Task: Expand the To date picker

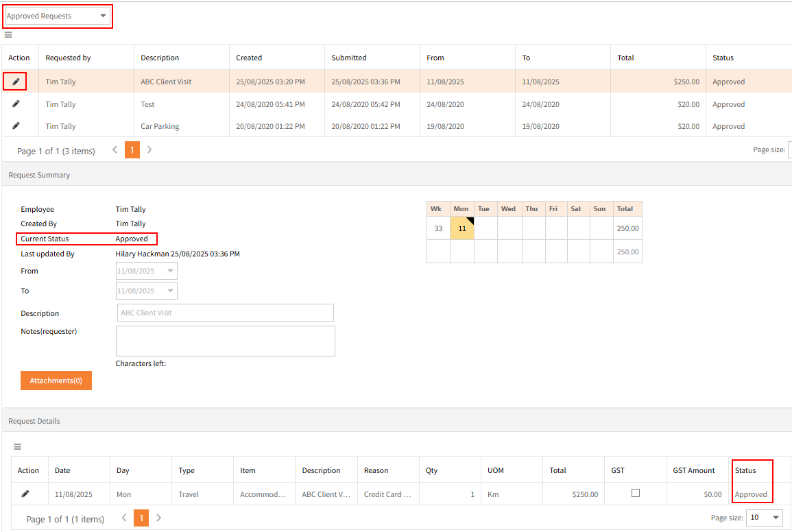Action: pos(170,291)
